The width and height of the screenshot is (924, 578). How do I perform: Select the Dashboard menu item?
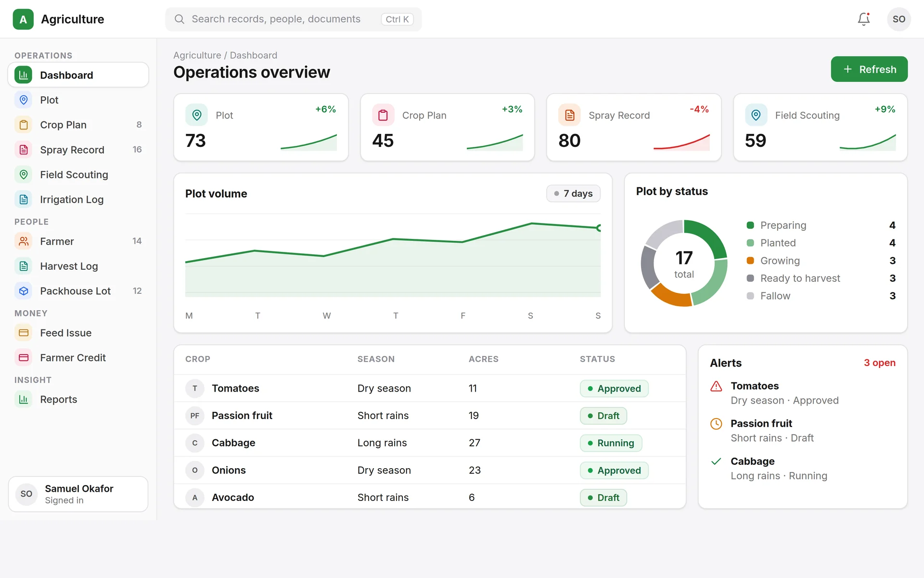78,75
